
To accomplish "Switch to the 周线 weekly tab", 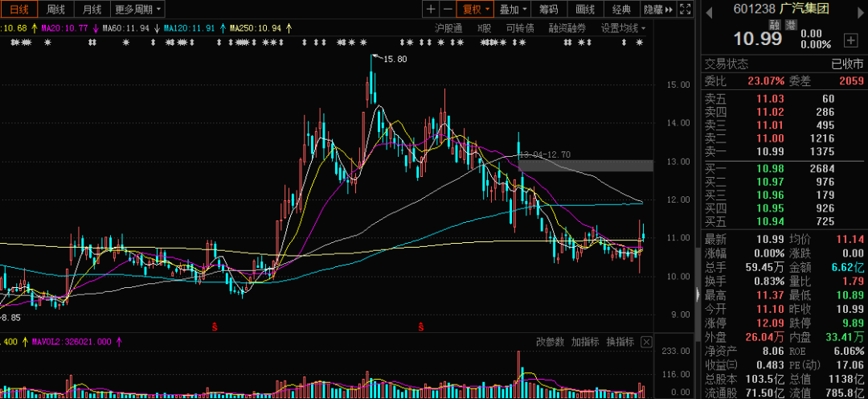I will coord(55,10).
